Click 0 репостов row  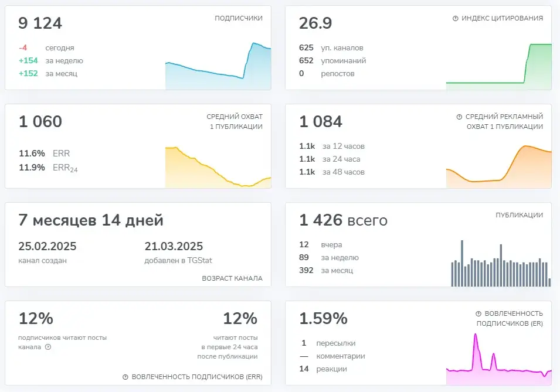327,74
